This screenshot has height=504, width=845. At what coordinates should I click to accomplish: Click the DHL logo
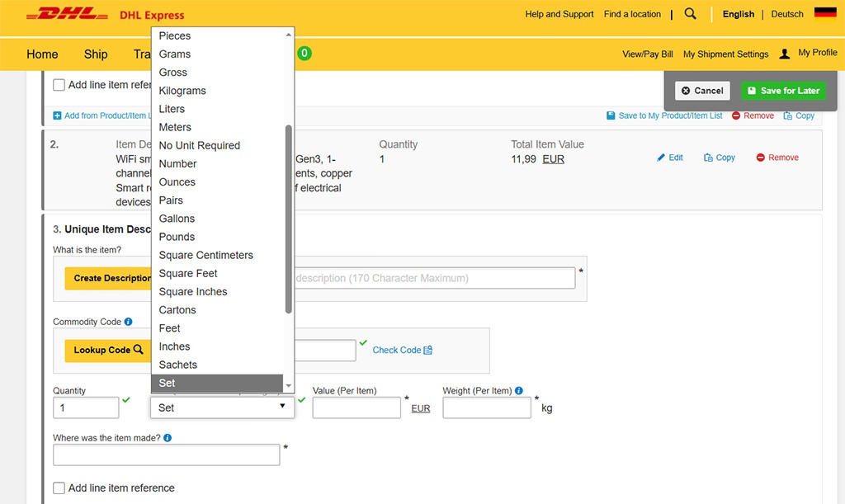coord(68,14)
